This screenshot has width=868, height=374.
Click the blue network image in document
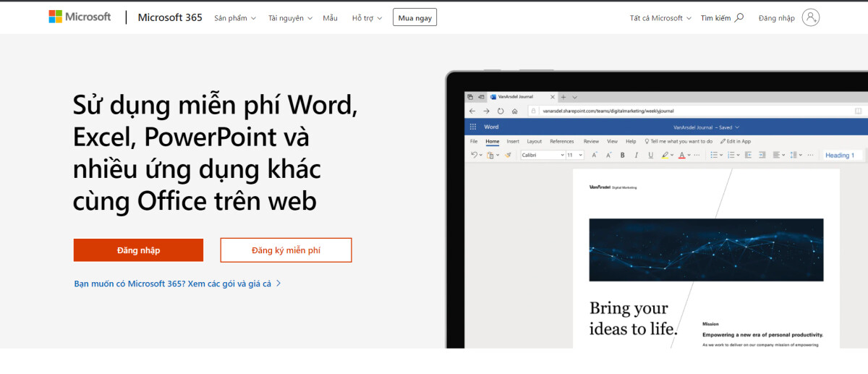tap(706, 250)
